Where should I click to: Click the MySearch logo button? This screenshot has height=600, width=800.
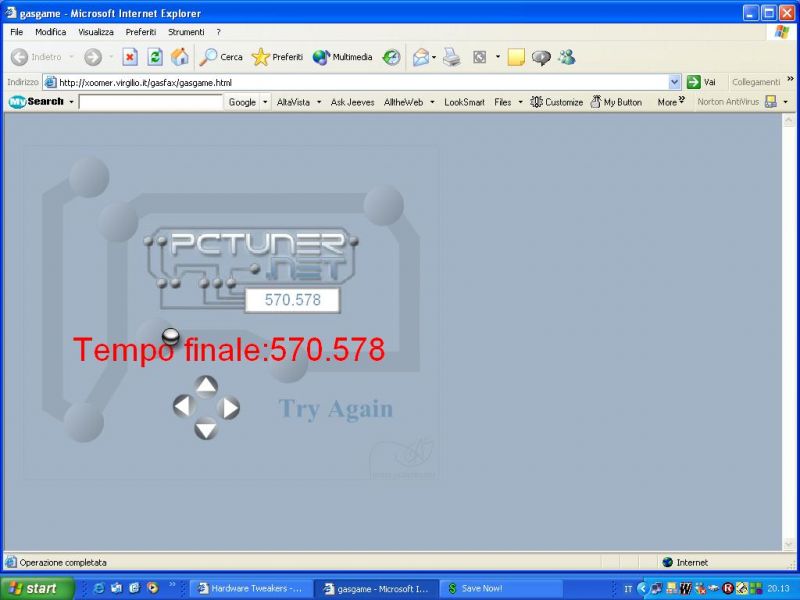(x=36, y=102)
